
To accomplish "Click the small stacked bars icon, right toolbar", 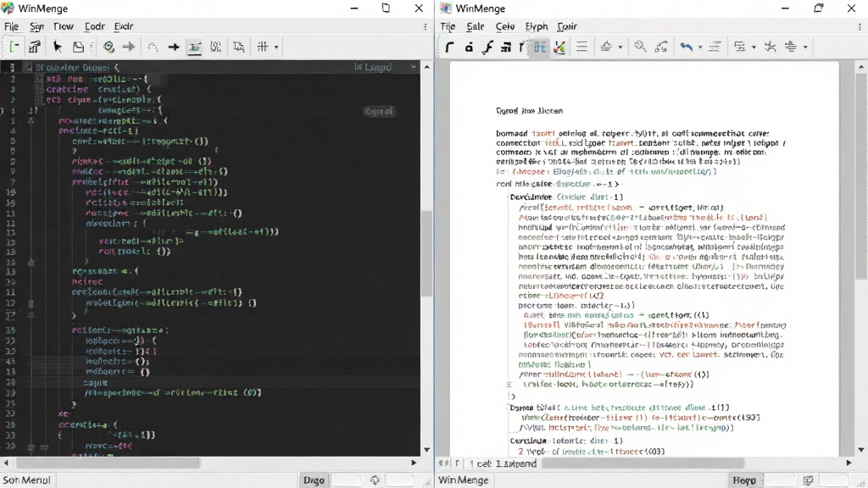I will (505, 47).
